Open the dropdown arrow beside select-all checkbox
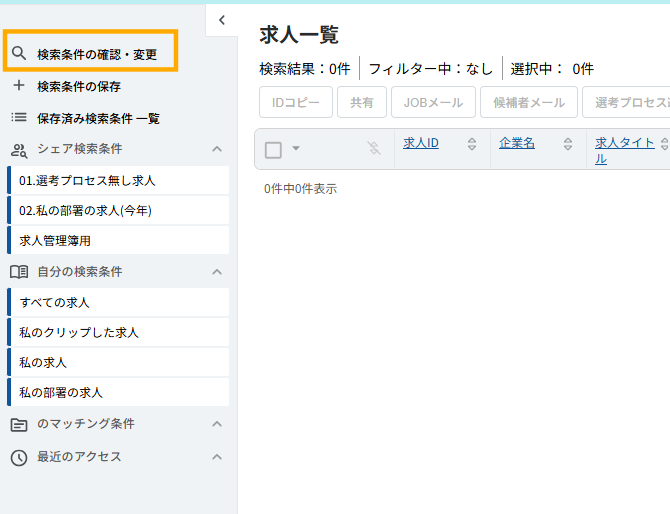This screenshot has width=670, height=514. (x=296, y=149)
